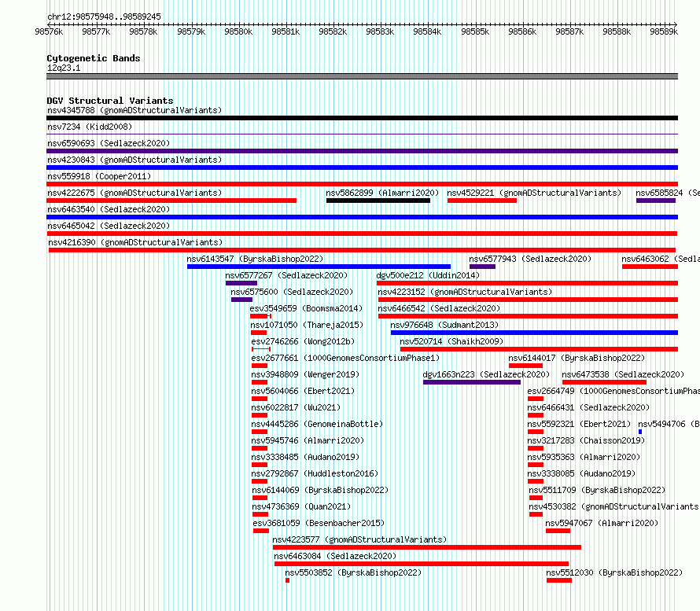The width and height of the screenshot is (700, 611).
Task: Click the small blue nsv5494706 marker
Action: (640, 432)
